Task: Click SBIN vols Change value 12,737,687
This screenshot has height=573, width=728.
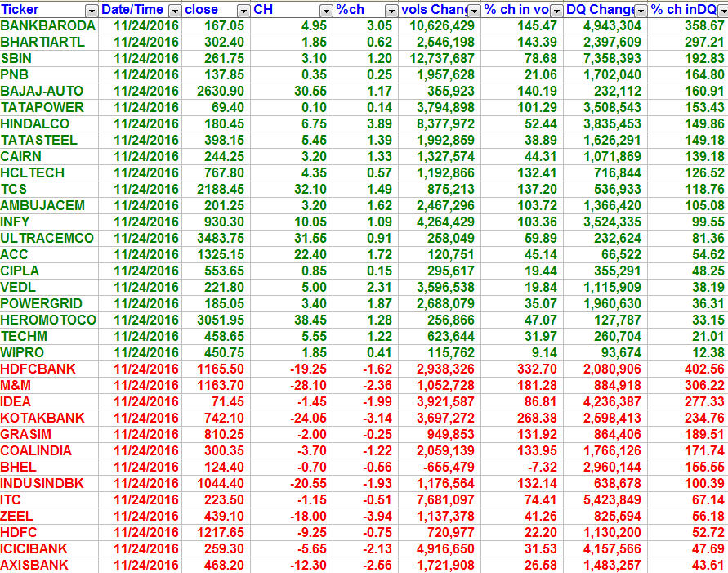Action: click(440, 58)
